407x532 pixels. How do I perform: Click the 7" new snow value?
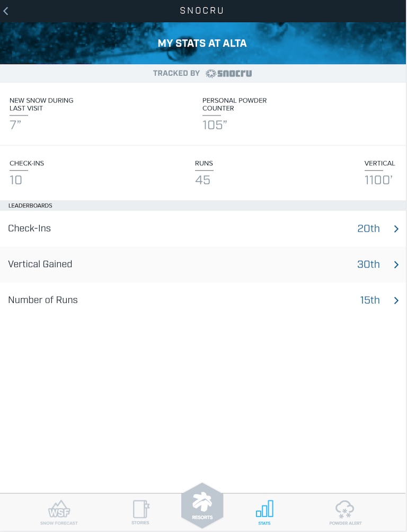(x=15, y=125)
